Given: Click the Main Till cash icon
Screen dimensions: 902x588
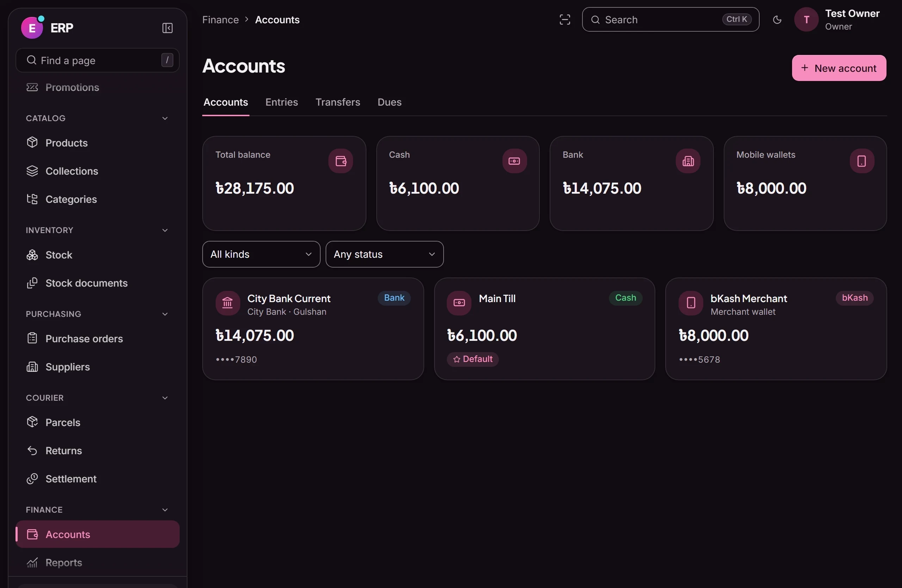Looking at the screenshot, I should pyautogui.click(x=459, y=303).
